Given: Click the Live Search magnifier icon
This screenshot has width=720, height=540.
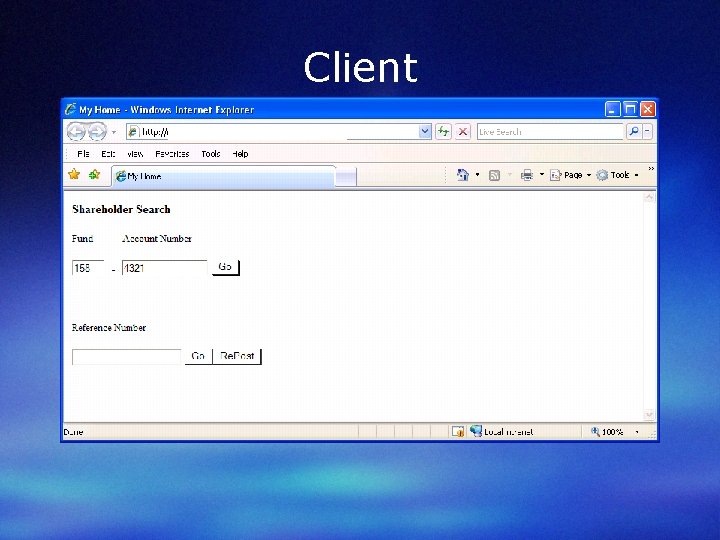Looking at the screenshot, I should pyautogui.click(x=634, y=132).
